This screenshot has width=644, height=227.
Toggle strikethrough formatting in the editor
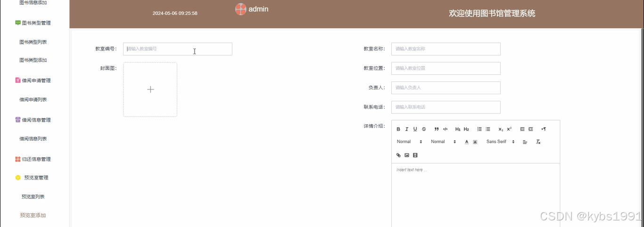424,129
